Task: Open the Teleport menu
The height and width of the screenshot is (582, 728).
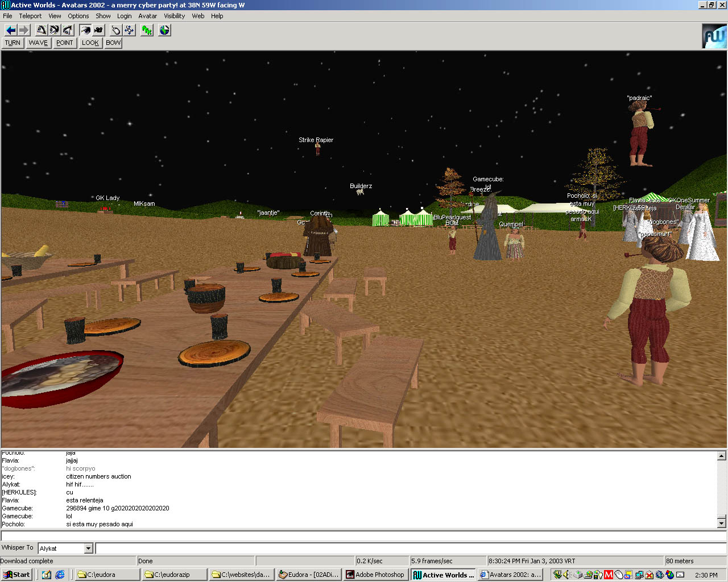Action: (x=30, y=16)
